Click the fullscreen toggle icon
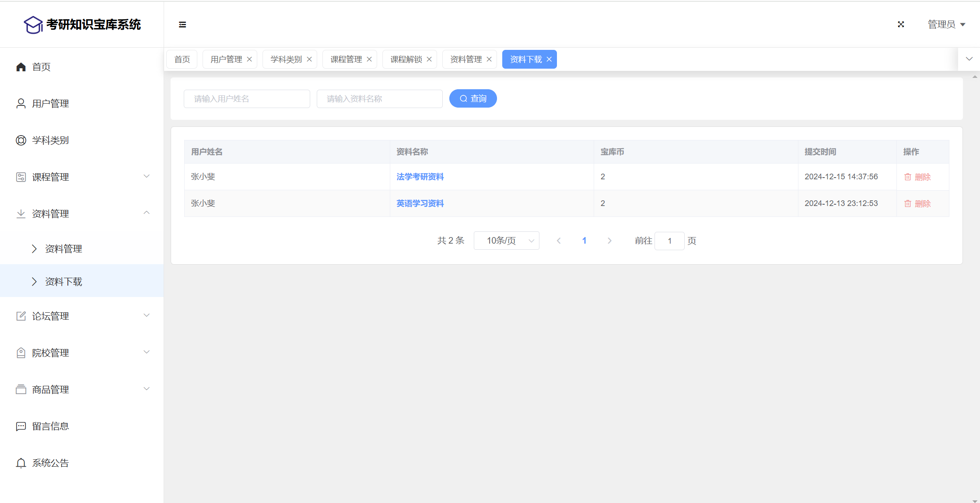Image resolution: width=980 pixels, height=503 pixels. click(901, 24)
